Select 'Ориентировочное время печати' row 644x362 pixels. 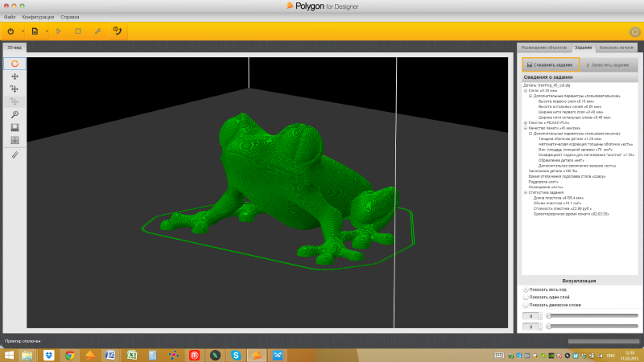pos(571,214)
